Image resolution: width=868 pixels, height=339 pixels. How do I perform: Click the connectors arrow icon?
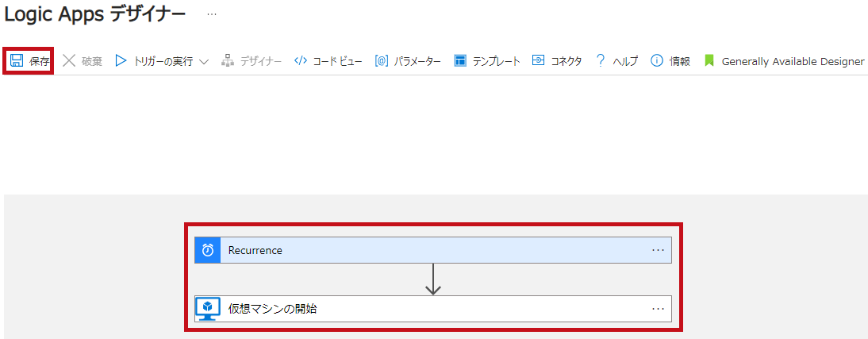click(538, 60)
